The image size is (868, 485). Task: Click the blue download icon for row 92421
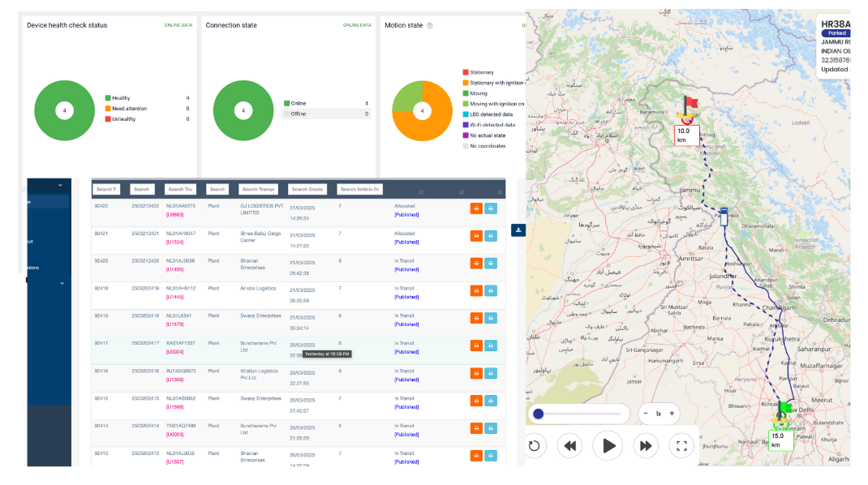pos(490,236)
